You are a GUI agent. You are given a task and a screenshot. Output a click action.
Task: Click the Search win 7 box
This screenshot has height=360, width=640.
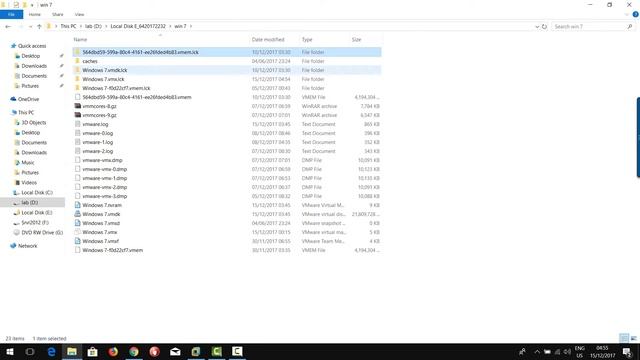593,27
